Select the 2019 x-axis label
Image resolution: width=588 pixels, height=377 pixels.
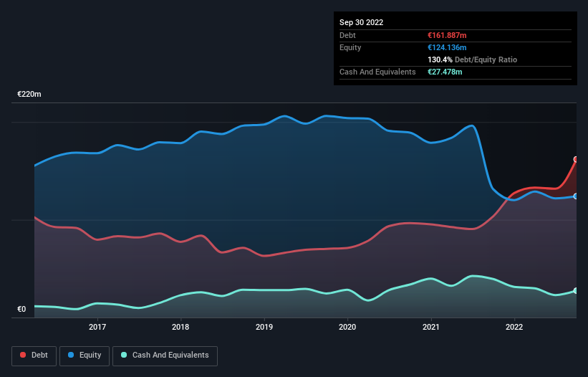264,327
